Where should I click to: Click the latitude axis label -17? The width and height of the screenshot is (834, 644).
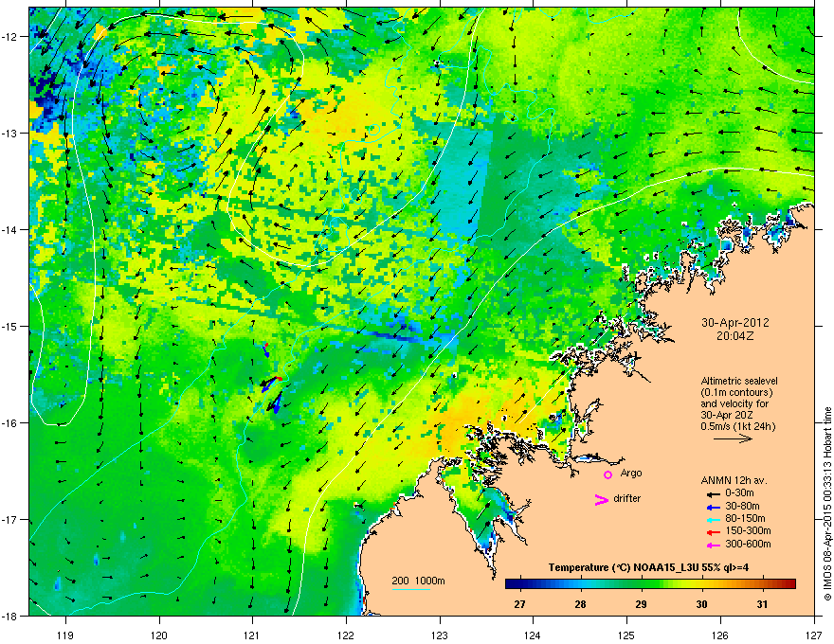coord(10,519)
